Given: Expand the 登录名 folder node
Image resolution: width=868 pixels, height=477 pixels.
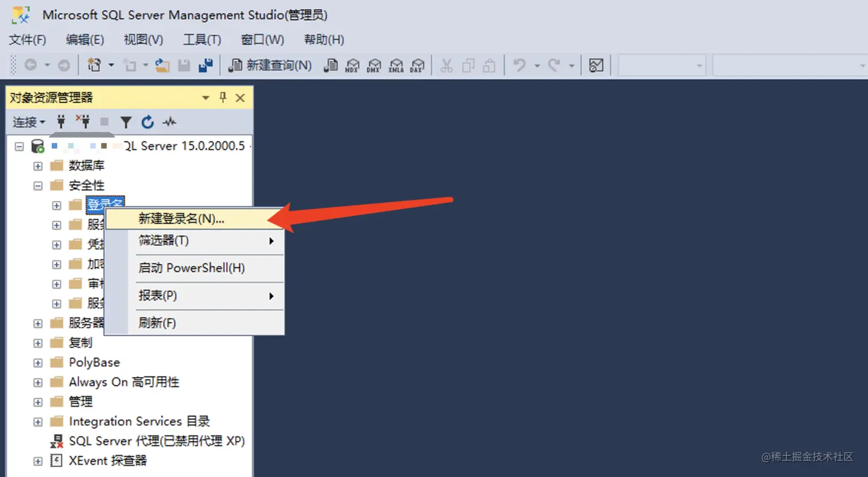Looking at the screenshot, I should tap(56, 205).
